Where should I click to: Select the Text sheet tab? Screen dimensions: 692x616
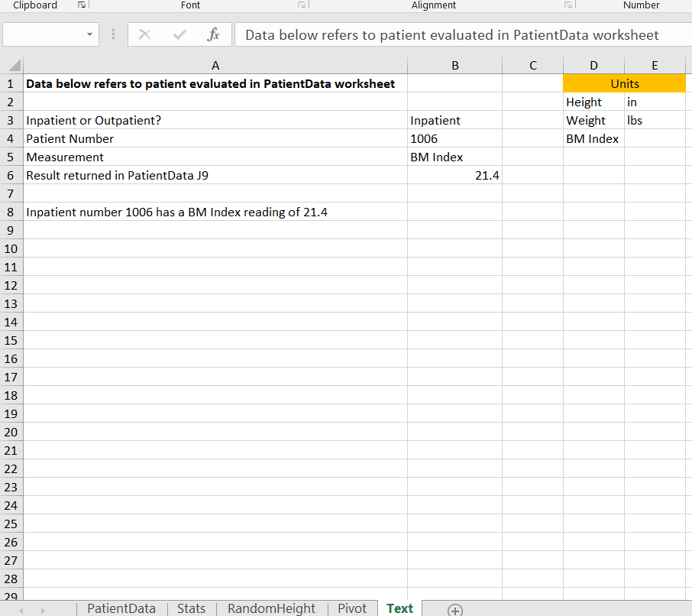click(399, 608)
